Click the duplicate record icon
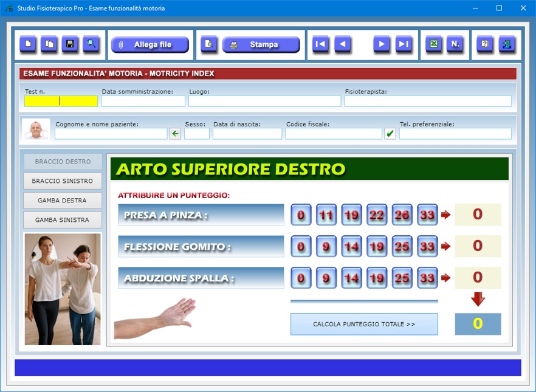 pos(49,44)
